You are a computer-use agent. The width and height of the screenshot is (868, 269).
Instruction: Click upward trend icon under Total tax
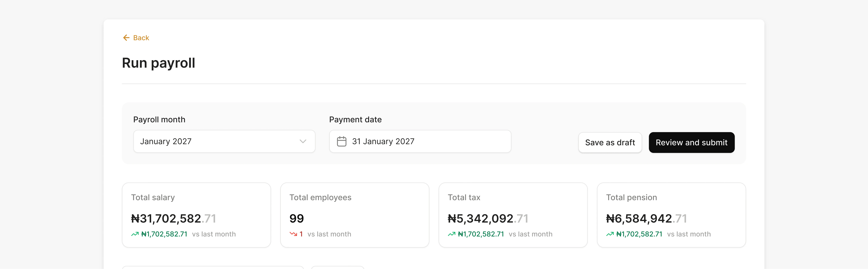pos(451,234)
